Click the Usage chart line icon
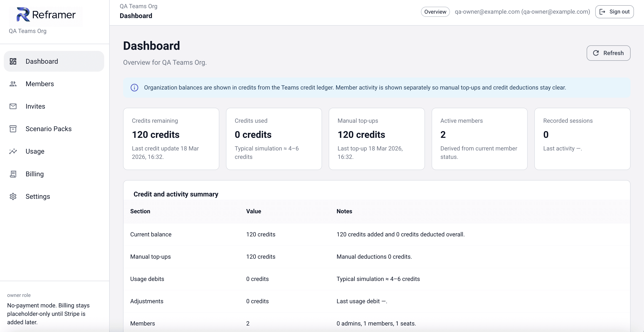Image resolution: width=644 pixels, height=332 pixels. point(13,151)
